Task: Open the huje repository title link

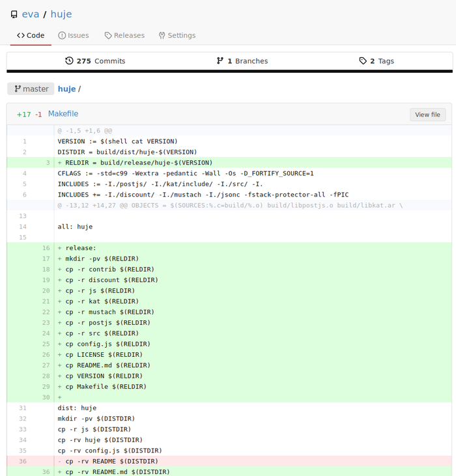Action: [x=61, y=14]
